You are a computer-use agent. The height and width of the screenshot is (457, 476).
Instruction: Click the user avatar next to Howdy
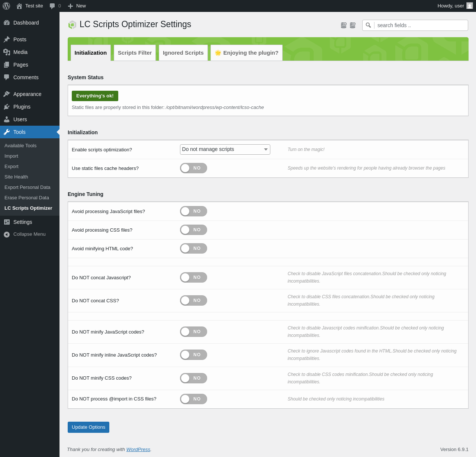[470, 6]
